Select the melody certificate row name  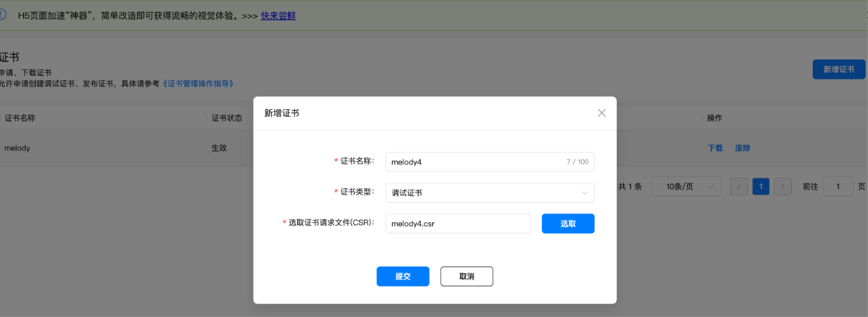tap(17, 148)
